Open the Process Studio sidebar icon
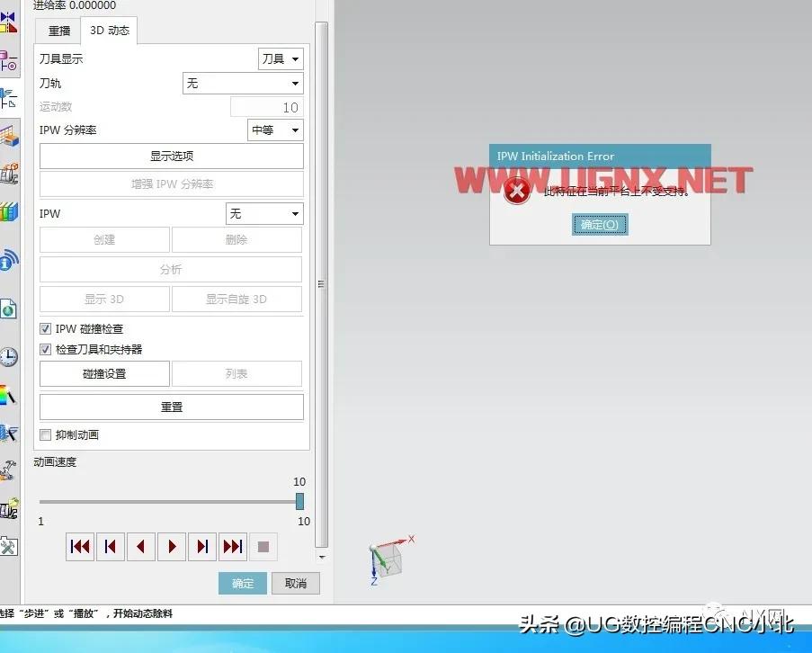Viewport: 812px width, 653px height. click(8, 433)
